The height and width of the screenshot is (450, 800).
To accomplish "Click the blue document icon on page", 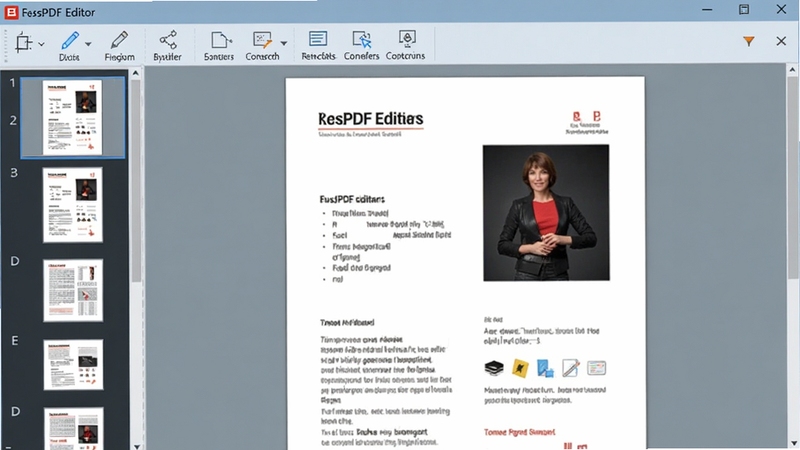I will click(x=545, y=368).
